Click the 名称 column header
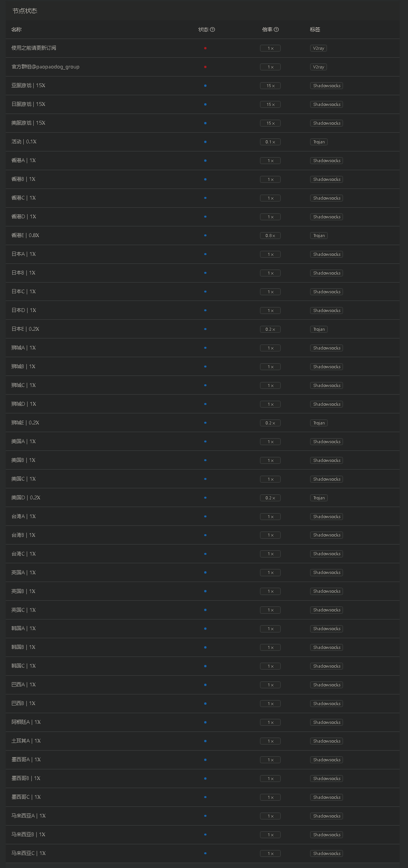Image resolution: width=408 pixels, height=868 pixels. click(16, 29)
